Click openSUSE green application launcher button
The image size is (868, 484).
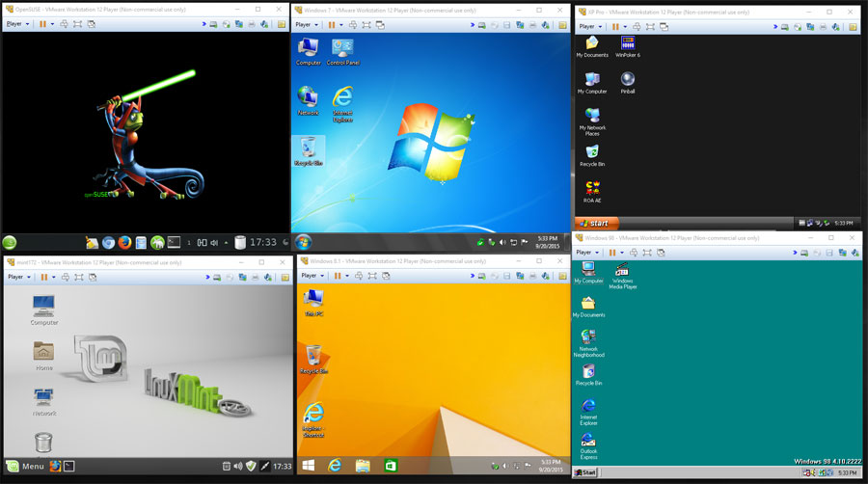10,242
